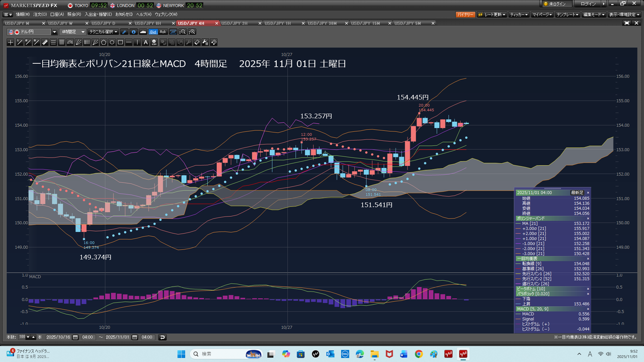Open the 4時間足 timeframe dropdown
Screen dimensions: 644x362
[x=71, y=32]
